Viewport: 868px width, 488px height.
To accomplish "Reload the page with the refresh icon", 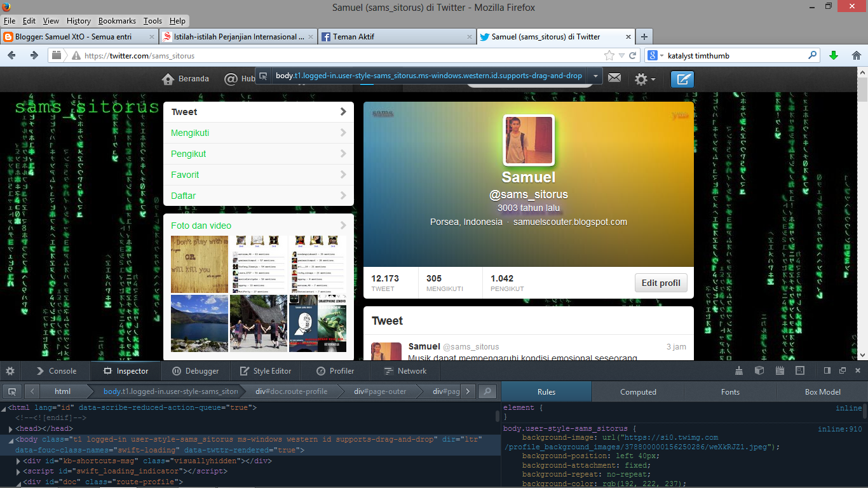I will 633,56.
